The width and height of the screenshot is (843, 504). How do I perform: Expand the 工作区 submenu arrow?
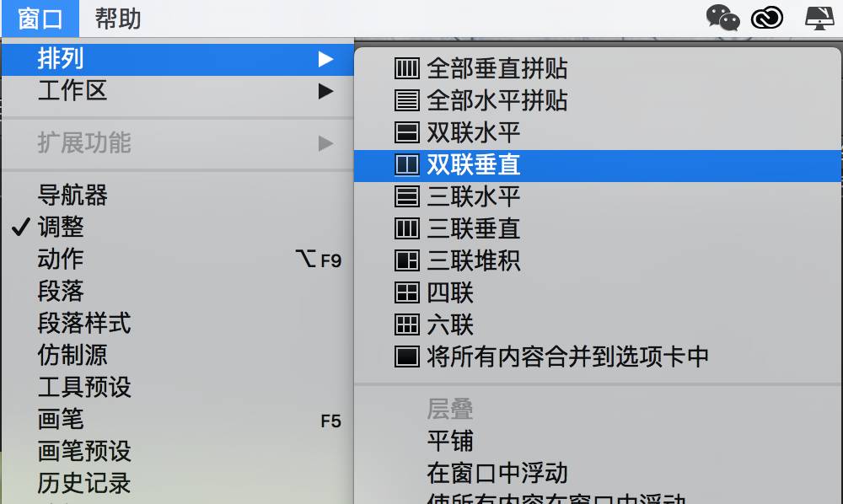tap(325, 91)
